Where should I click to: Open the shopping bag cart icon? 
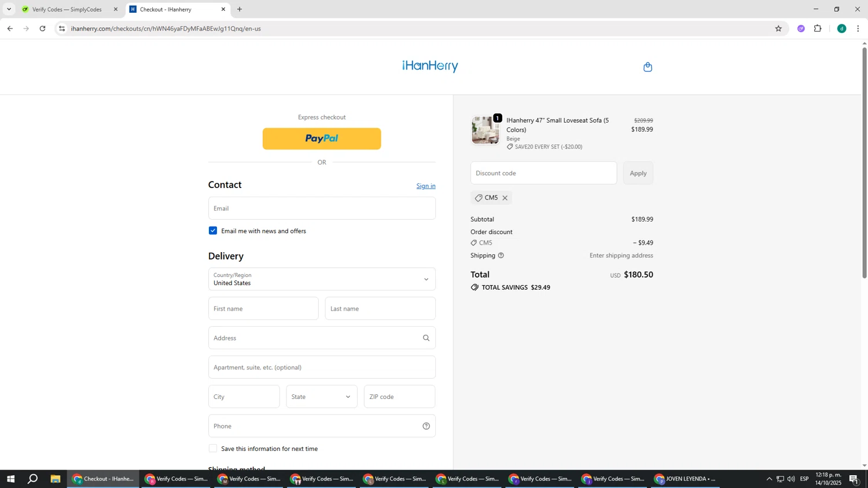click(x=648, y=67)
